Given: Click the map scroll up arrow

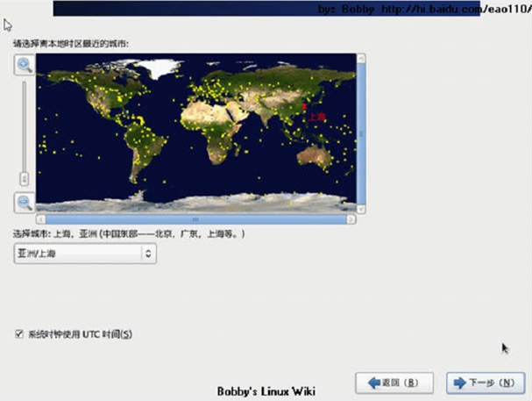Looking at the screenshot, I should tap(361, 59).
